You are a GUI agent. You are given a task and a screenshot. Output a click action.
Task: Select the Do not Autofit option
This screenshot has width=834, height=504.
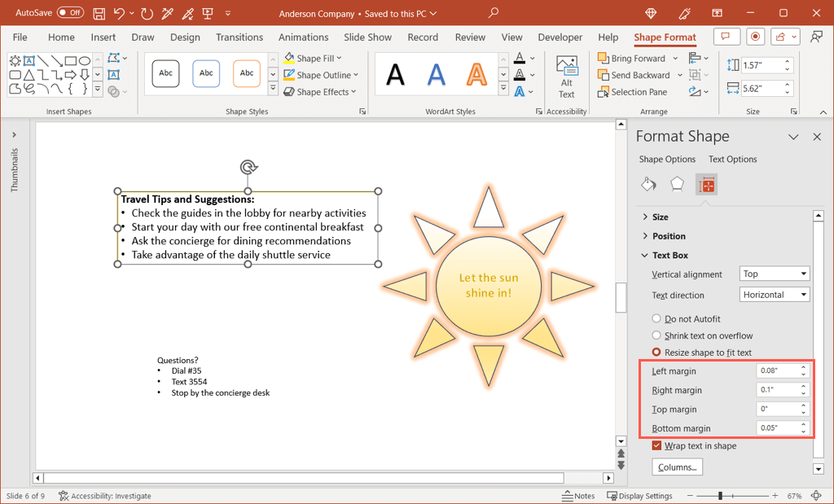coord(656,319)
